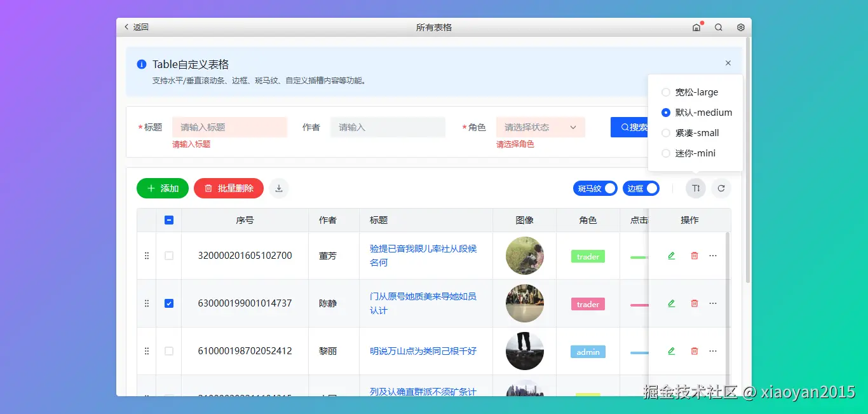Click delete trash icon in 黎丽 row
Viewport: 868px width, 414px height.
click(x=695, y=351)
